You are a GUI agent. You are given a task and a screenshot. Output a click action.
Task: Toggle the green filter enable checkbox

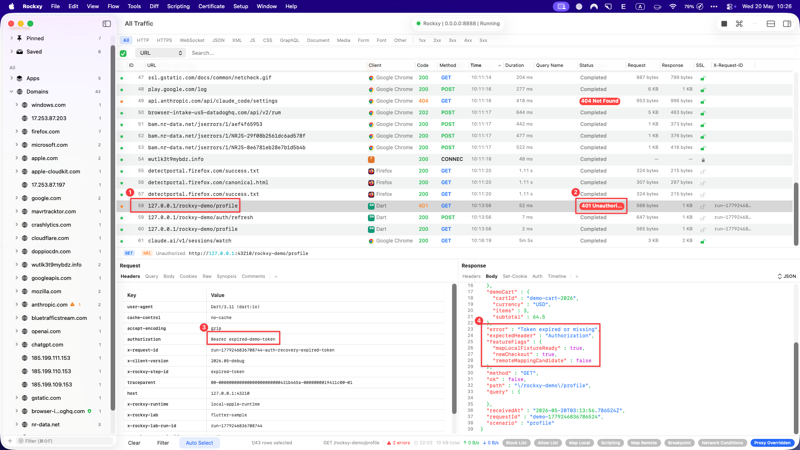coord(123,53)
